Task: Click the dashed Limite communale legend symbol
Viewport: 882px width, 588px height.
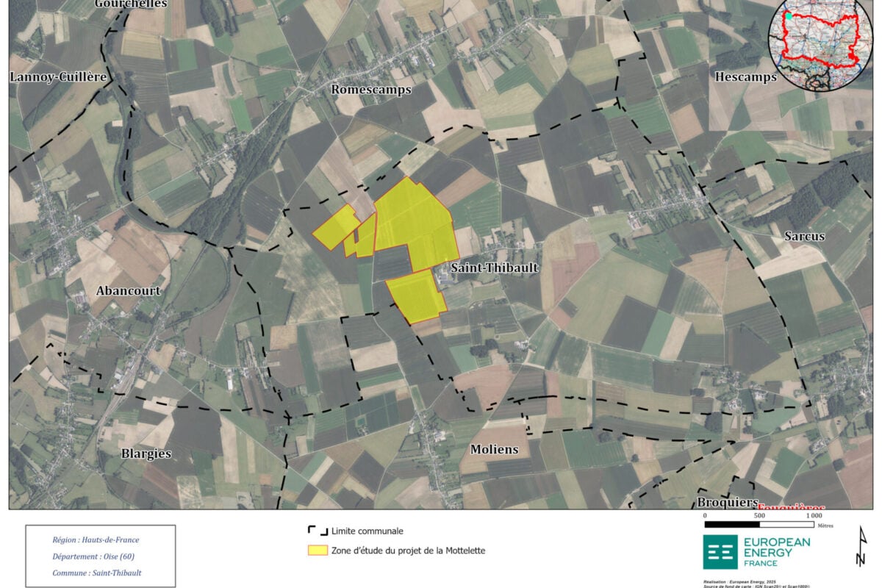Action: (317, 531)
